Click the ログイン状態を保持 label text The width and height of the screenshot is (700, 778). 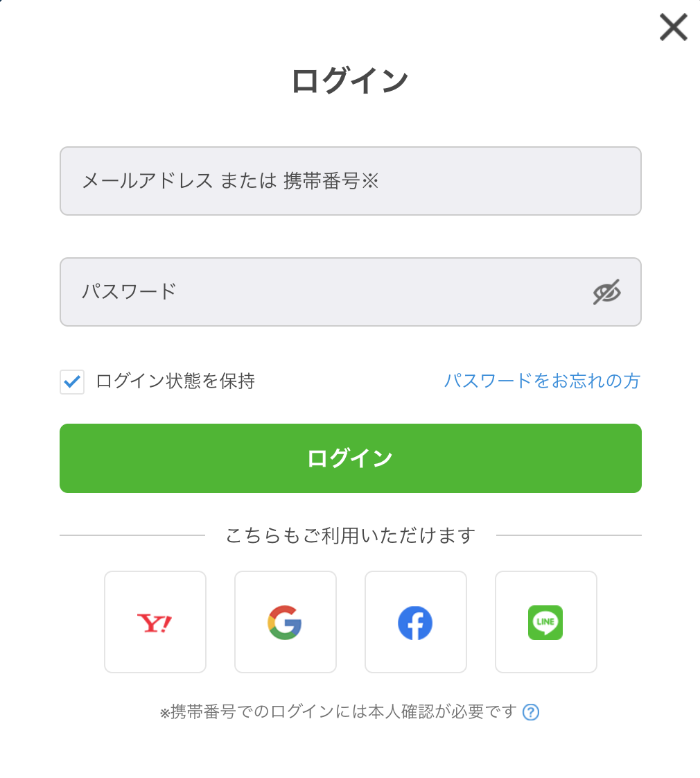175,381
